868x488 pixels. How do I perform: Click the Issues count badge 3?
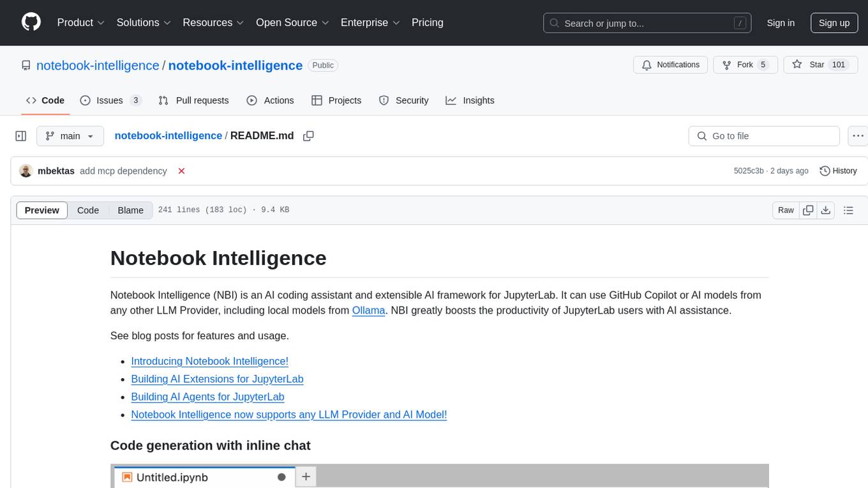pos(135,100)
